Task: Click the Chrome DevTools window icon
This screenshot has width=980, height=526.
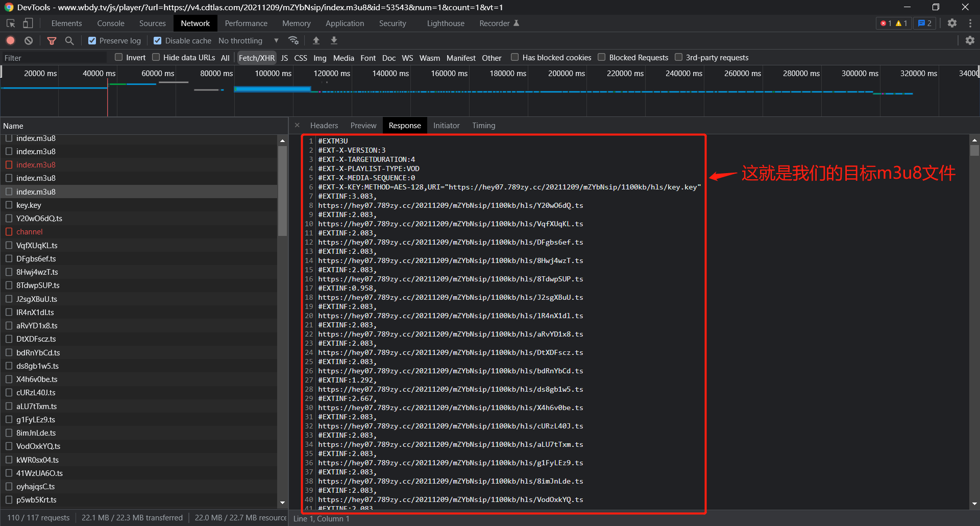Action: (x=9, y=7)
